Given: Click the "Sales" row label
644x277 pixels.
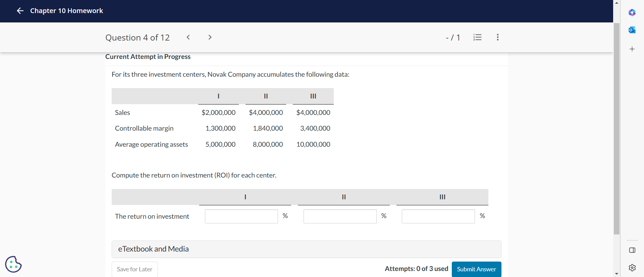Looking at the screenshot, I should click(122, 113).
